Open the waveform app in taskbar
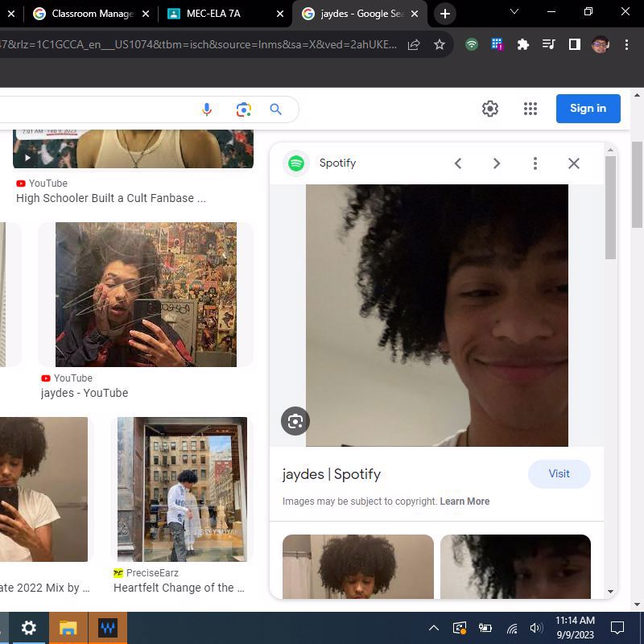The height and width of the screenshot is (644, 644). click(x=108, y=628)
